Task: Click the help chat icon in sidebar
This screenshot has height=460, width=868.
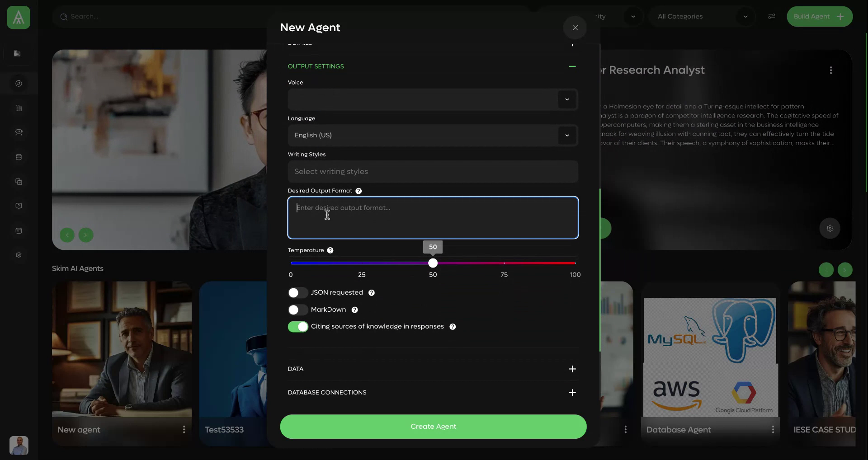Action: [x=19, y=206]
